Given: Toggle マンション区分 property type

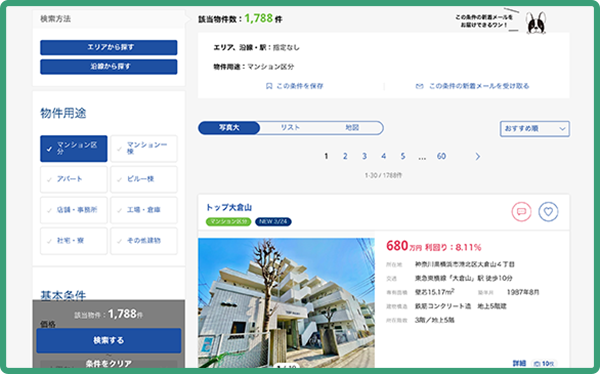Looking at the screenshot, I should click(73, 148).
